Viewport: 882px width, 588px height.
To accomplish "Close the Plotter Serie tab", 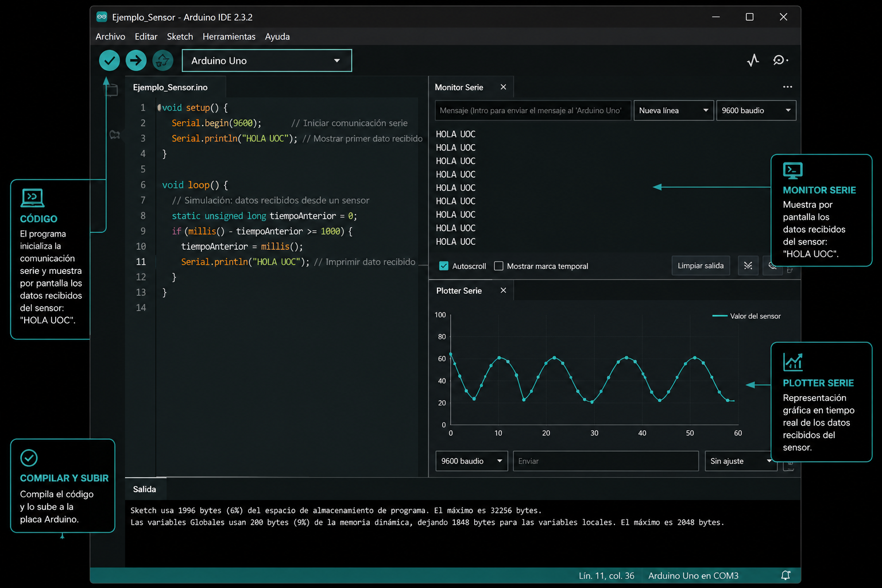I will click(x=503, y=291).
